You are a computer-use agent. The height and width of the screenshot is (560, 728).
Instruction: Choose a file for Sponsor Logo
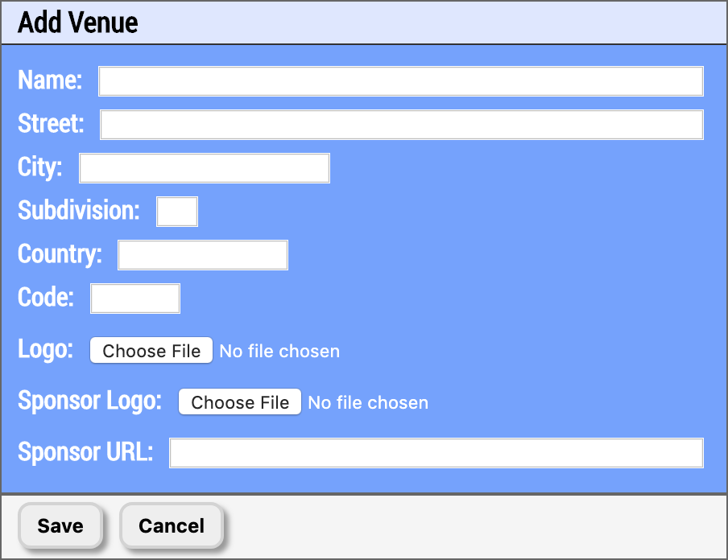pos(239,401)
